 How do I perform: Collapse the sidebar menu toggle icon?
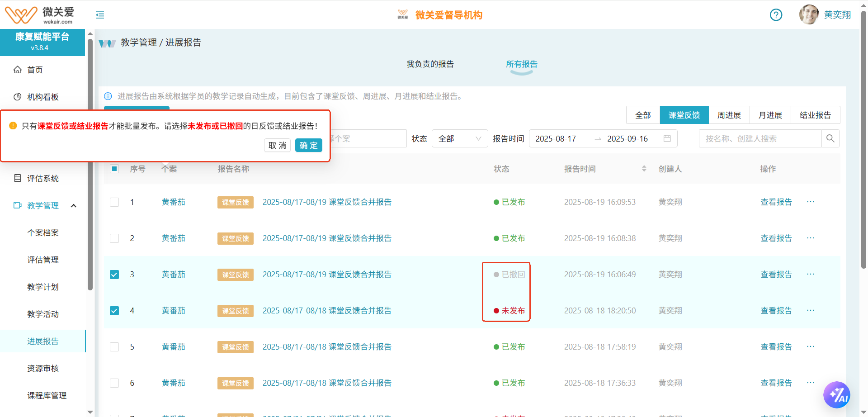100,15
